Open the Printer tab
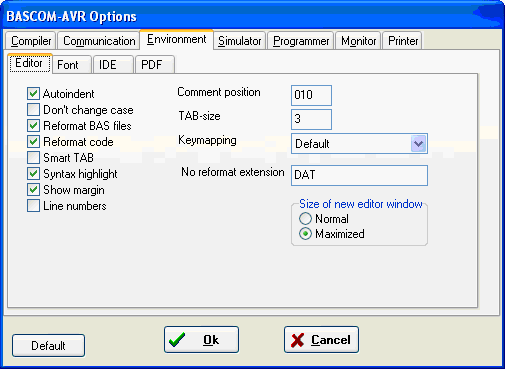 click(403, 41)
